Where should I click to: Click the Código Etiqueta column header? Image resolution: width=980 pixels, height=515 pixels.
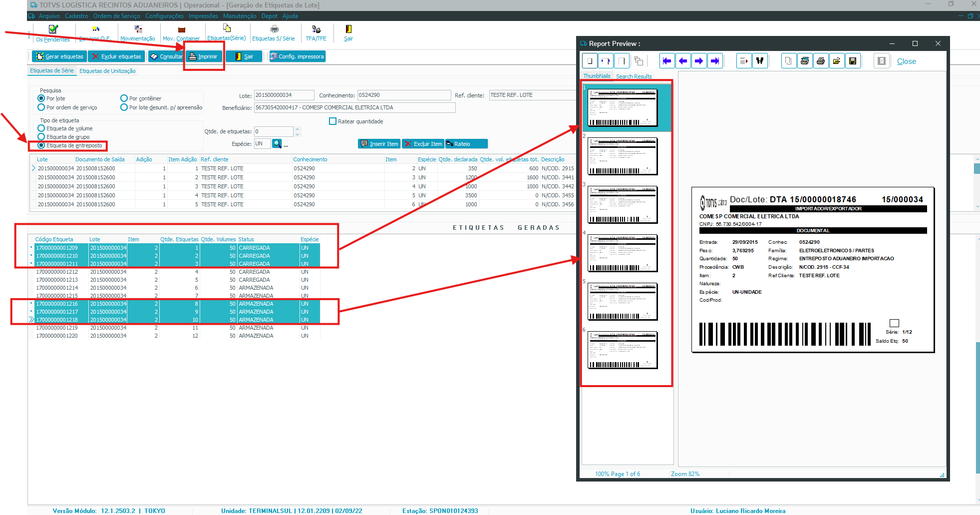[x=54, y=239]
